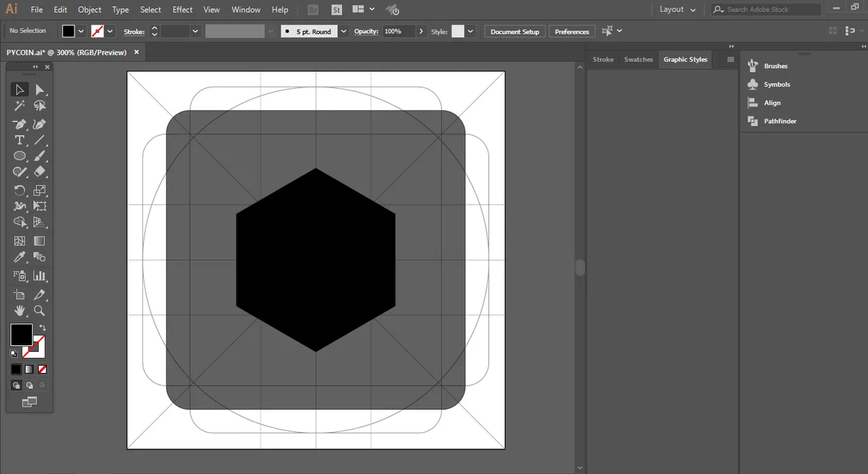Set paint mode to Gradient
The image size is (868, 474).
click(29, 370)
